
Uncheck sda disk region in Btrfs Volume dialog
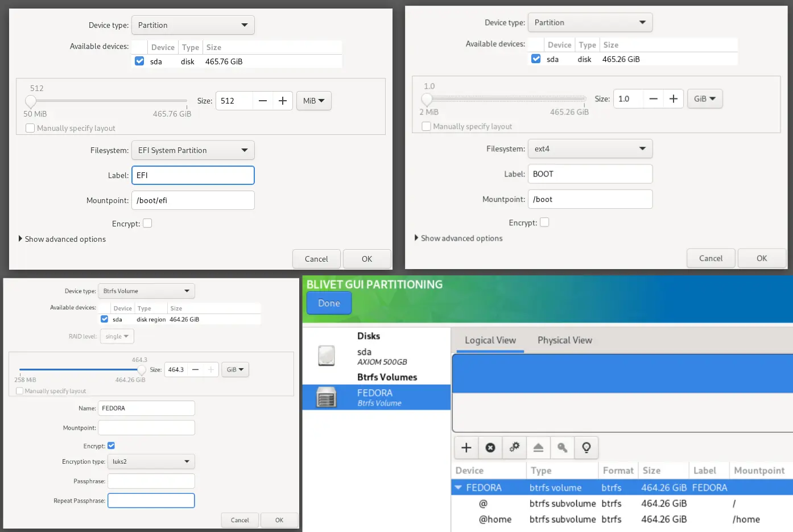pyautogui.click(x=105, y=319)
